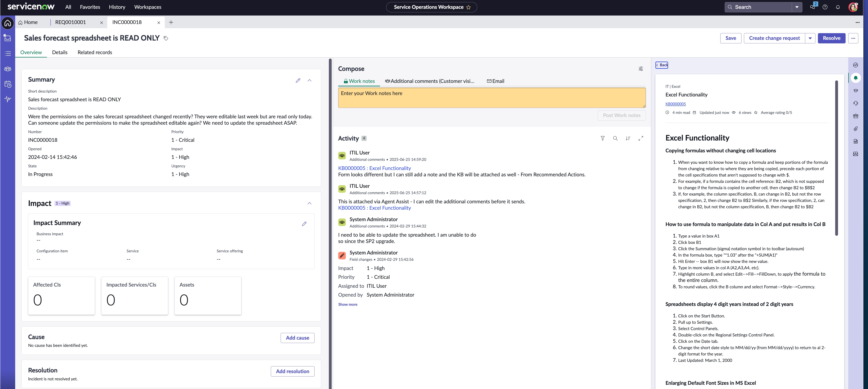Open the headset support icon panel
Image resolution: width=868 pixels, height=389 pixels.
click(x=855, y=103)
